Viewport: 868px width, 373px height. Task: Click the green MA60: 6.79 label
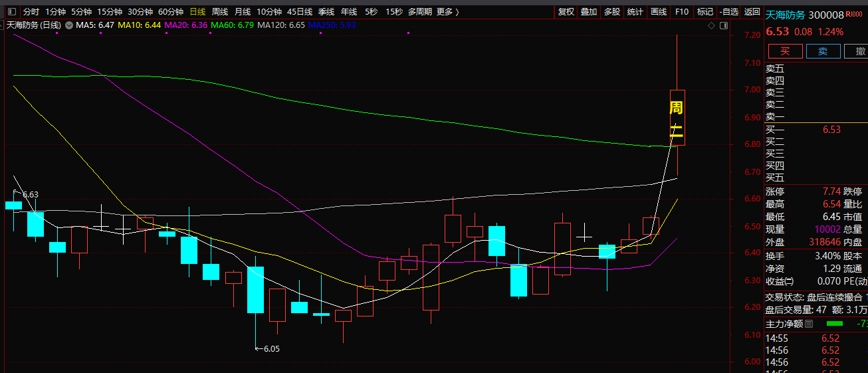click(x=232, y=25)
